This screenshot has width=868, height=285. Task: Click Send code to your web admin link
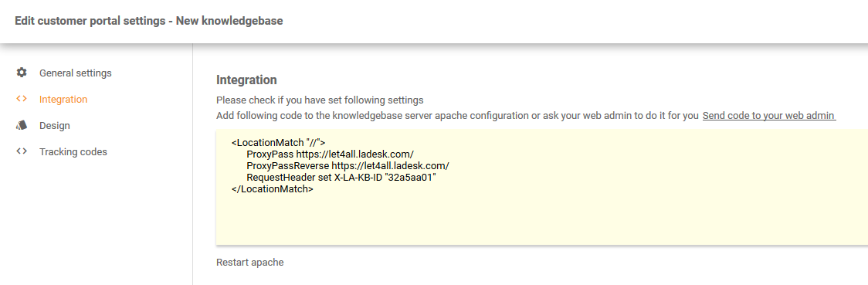pos(769,116)
